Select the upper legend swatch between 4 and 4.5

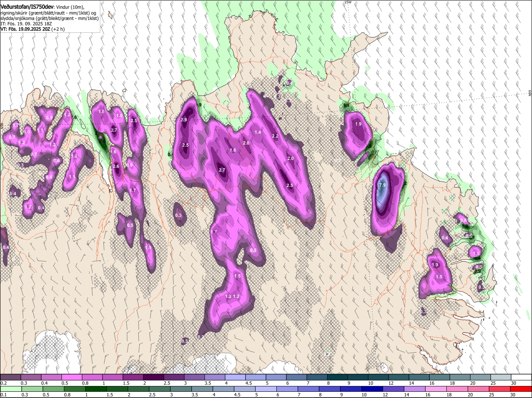235,377
